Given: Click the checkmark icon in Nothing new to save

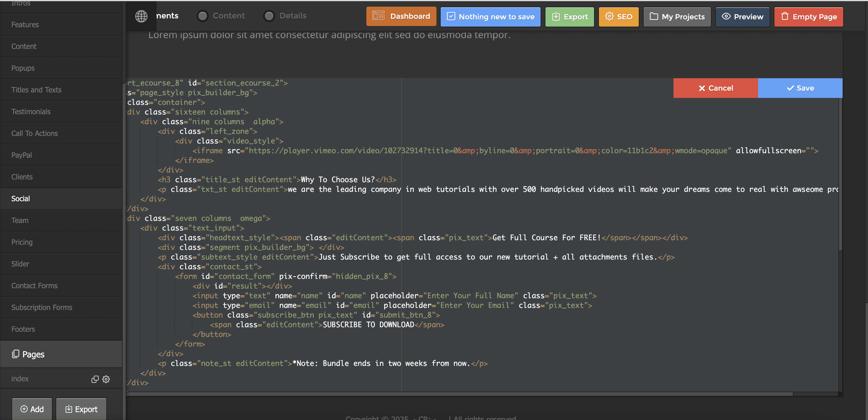Looking at the screenshot, I should [x=451, y=17].
